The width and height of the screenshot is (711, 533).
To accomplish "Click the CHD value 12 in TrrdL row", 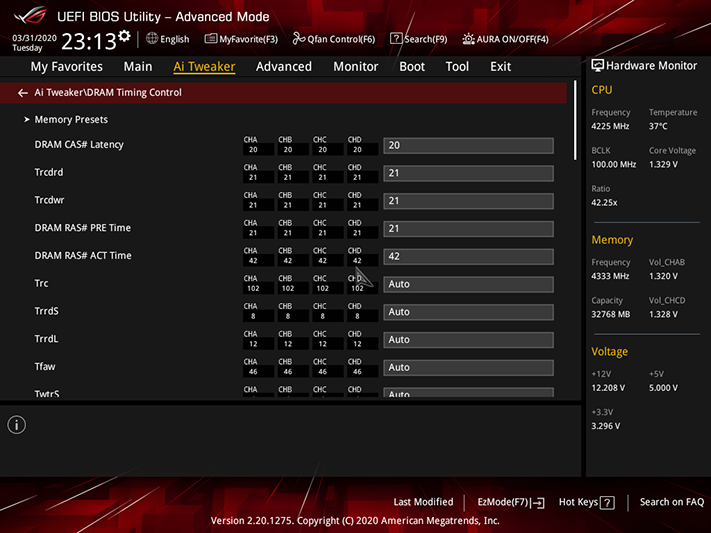I will [357, 344].
